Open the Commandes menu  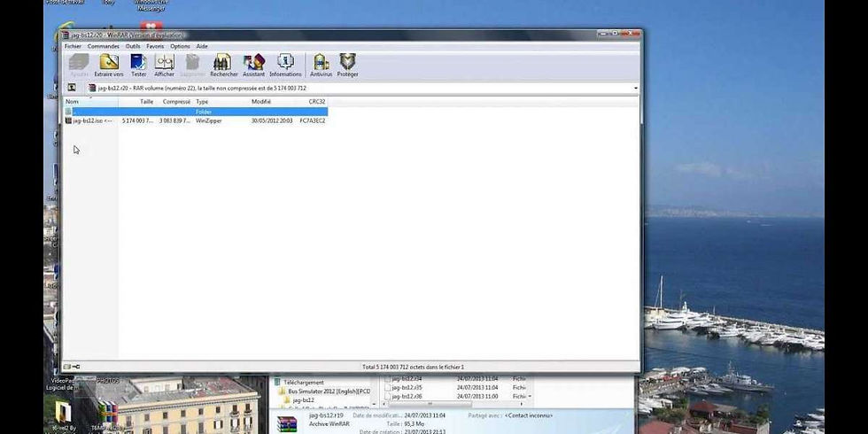pyautogui.click(x=103, y=46)
